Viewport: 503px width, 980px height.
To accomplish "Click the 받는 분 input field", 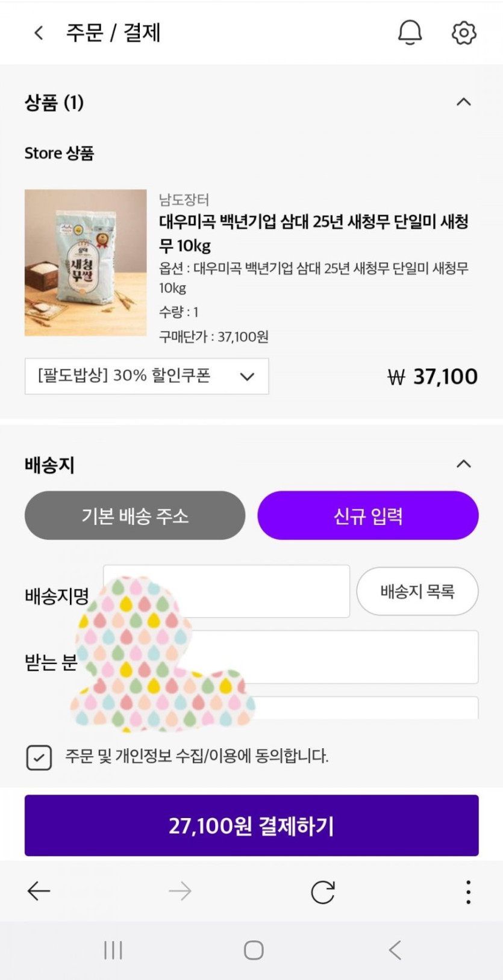I will (361, 657).
